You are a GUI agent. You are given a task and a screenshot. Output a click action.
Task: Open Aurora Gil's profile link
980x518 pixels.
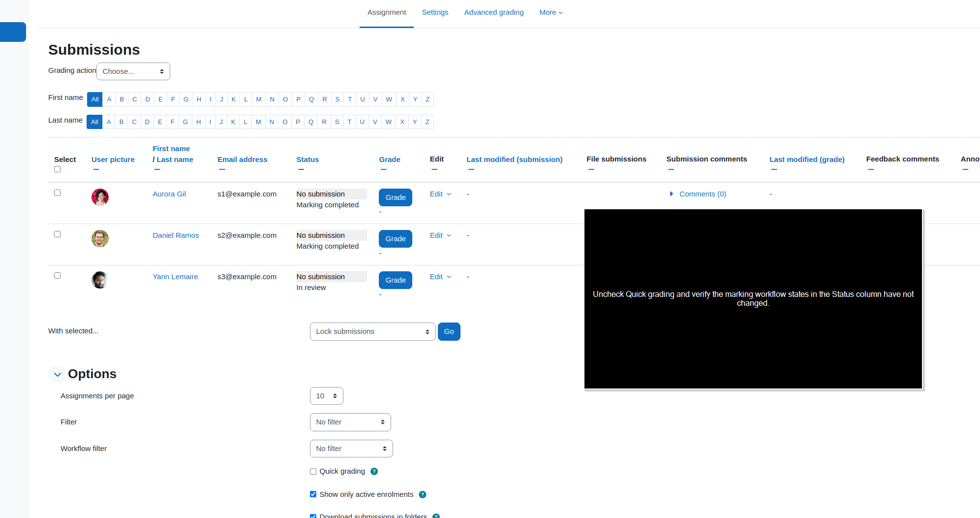click(x=169, y=194)
